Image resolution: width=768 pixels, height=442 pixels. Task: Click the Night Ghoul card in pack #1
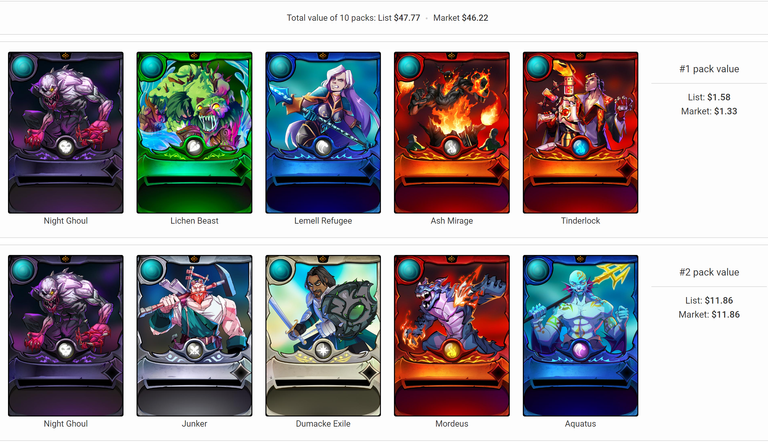66,133
